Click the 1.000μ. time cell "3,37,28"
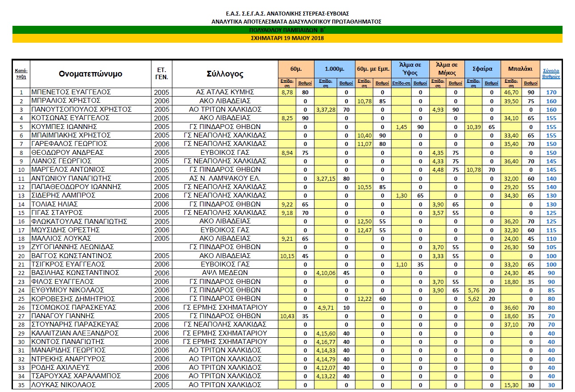 pyautogui.click(x=325, y=109)
